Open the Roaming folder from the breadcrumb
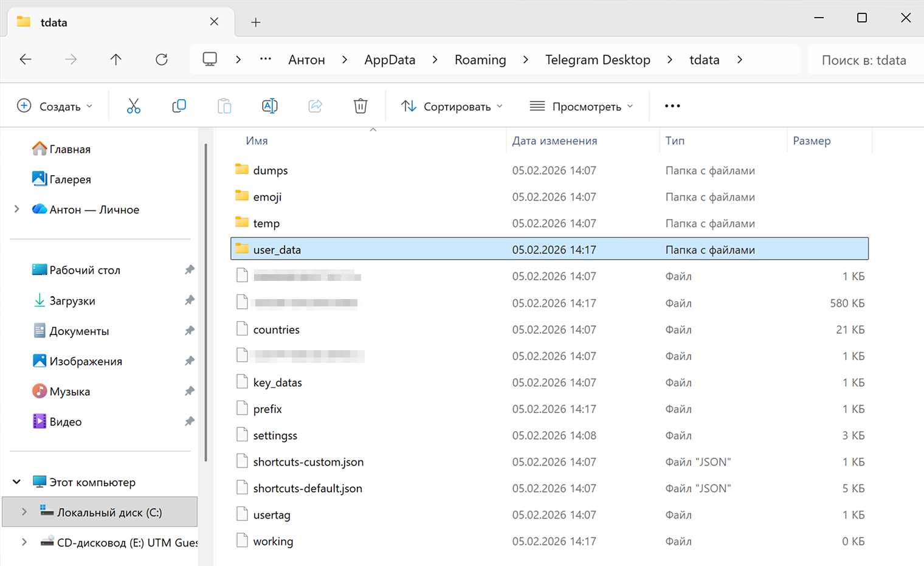The image size is (924, 566). (480, 59)
